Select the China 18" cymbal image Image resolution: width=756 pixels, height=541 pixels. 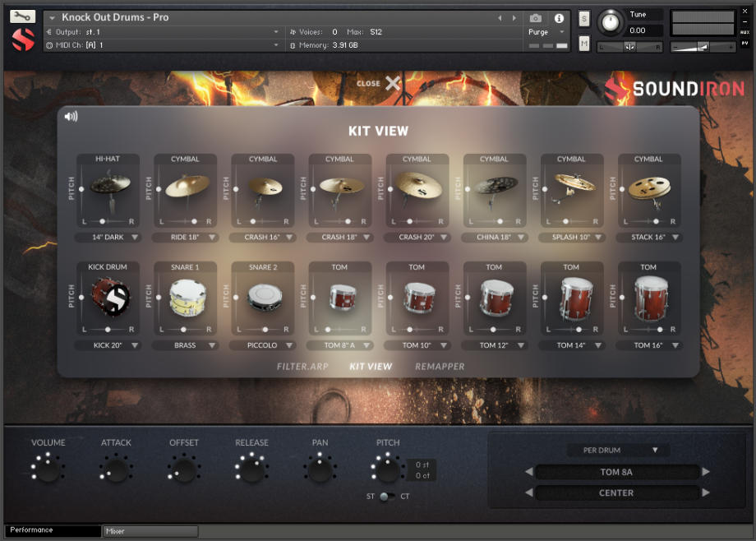494,187
